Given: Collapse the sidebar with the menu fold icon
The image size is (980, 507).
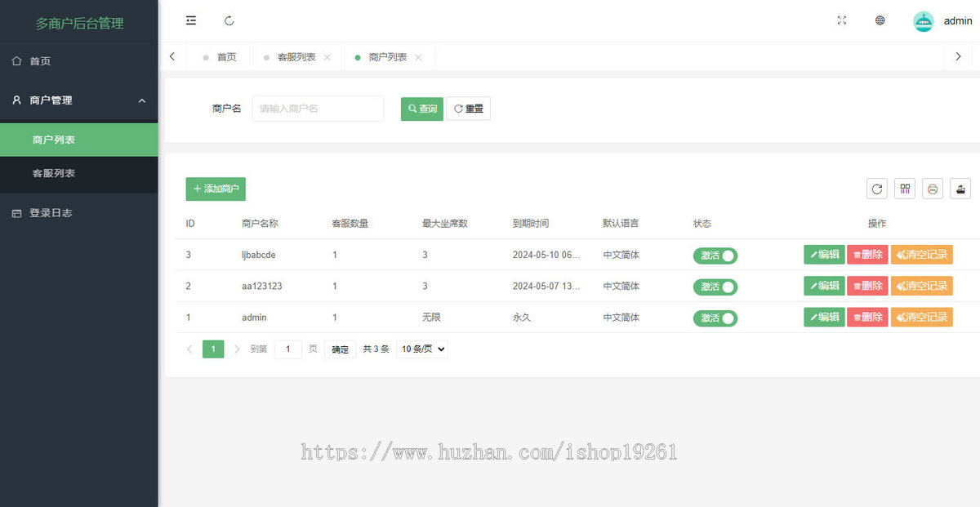Looking at the screenshot, I should coord(191,20).
